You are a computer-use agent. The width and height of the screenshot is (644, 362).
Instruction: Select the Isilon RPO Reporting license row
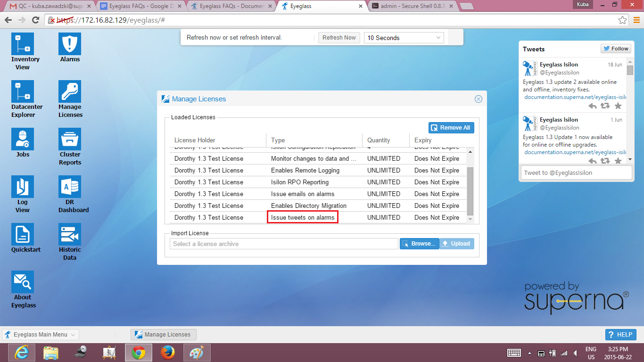(x=318, y=182)
